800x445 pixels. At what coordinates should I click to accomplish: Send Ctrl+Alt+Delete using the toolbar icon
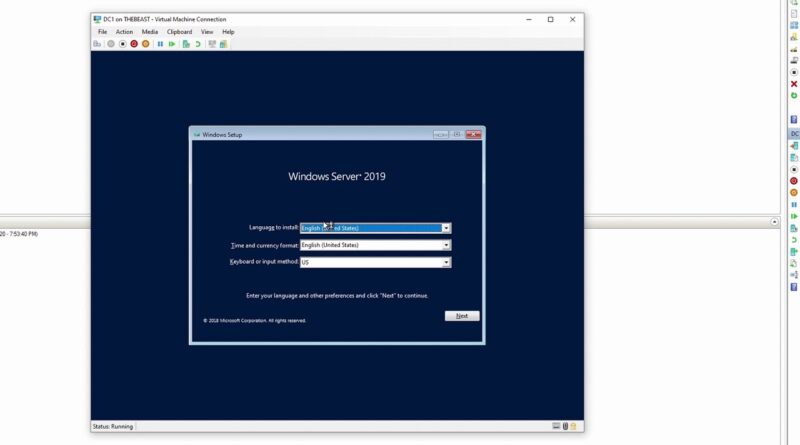97,44
